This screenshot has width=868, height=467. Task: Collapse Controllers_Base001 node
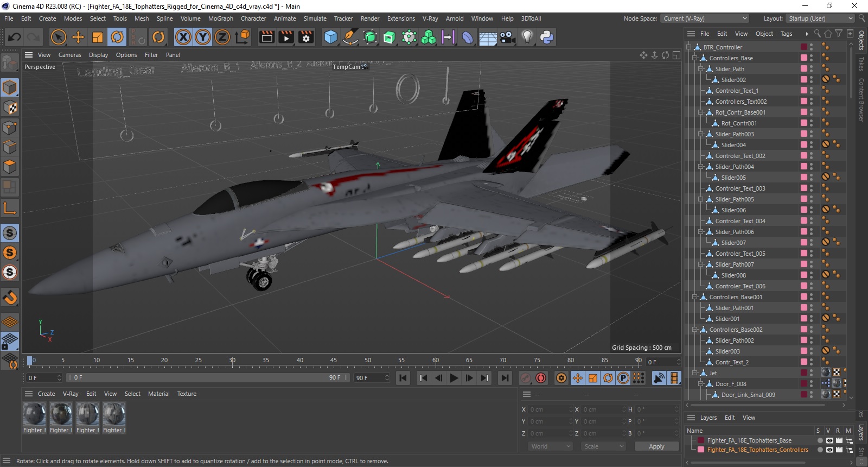coord(695,297)
